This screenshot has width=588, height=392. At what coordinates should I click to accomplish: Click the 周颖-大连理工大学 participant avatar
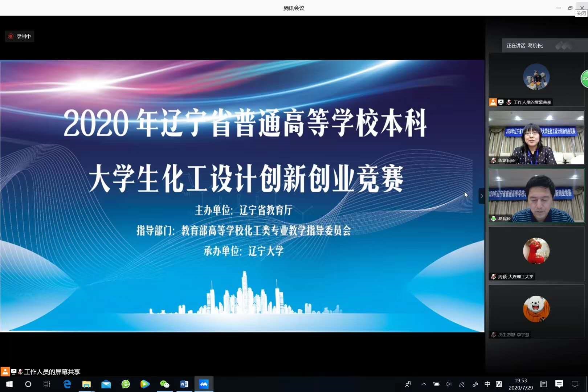536,251
